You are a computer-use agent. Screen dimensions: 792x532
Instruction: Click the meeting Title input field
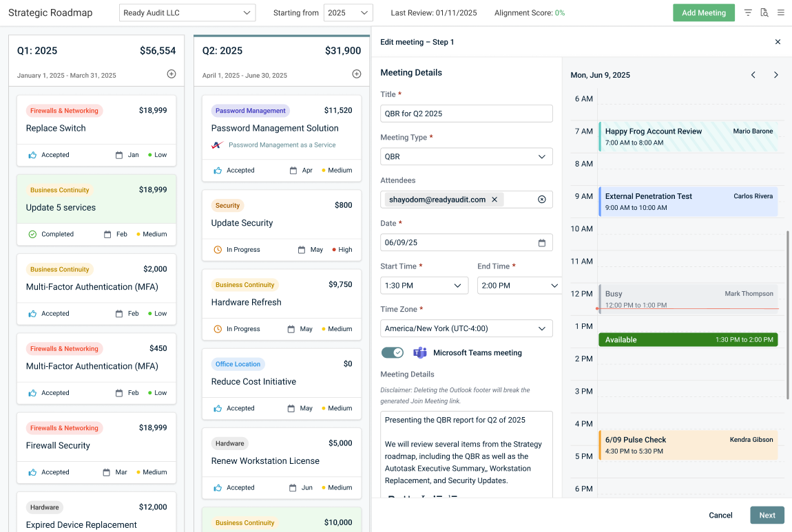tap(466, 114)
